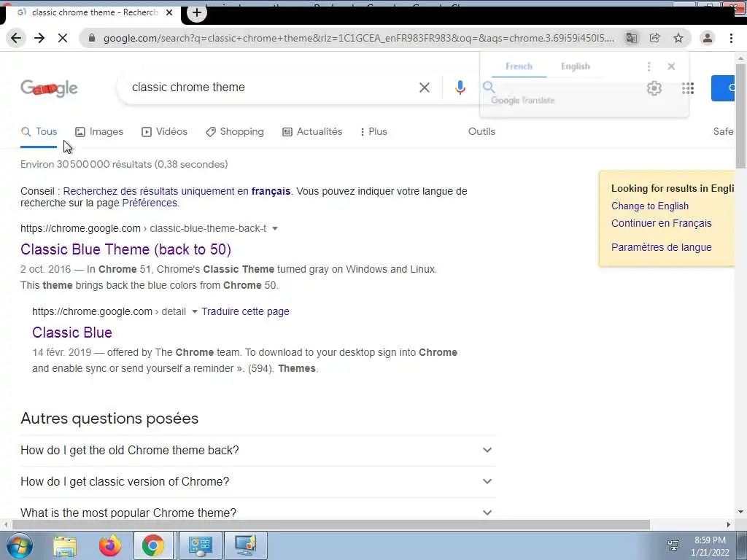Bookmark this page with the star
Viewport: 747px width, 560px height.
[x=678, y=38]
